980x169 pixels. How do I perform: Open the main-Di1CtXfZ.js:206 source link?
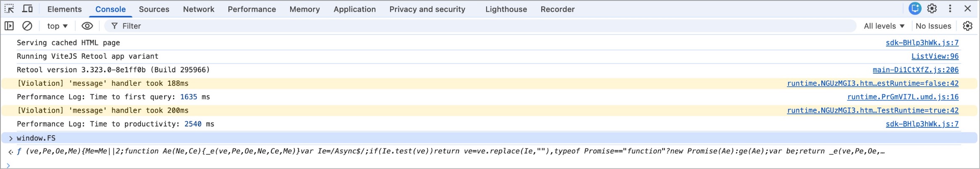915,70
